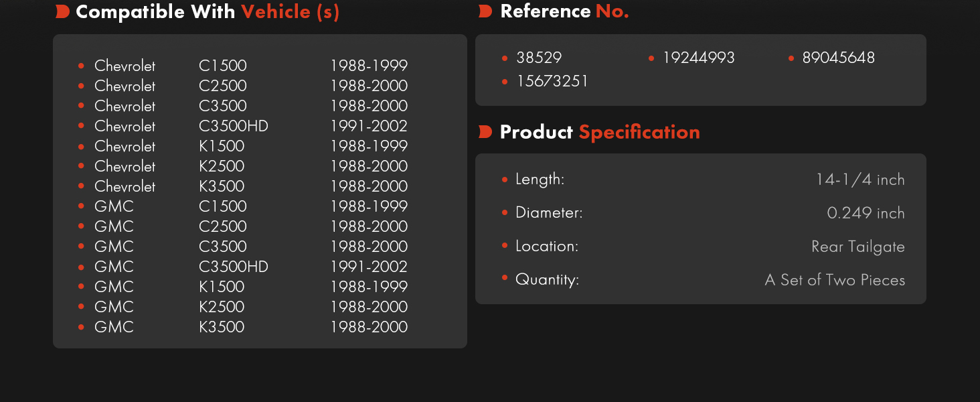This screenshot has height=402, width=980.
Task: Click "GMC" in the GMC K3500 row
Action: (114, 327)
